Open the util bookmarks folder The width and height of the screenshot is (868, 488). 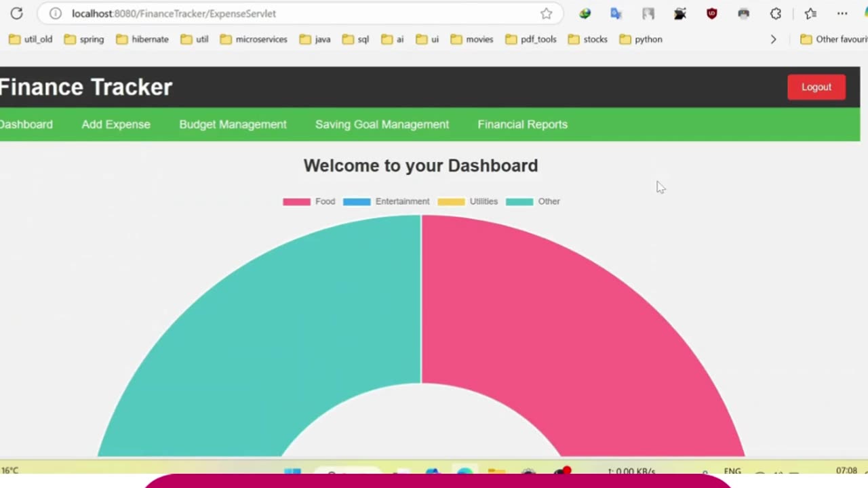tap(195, 39)
